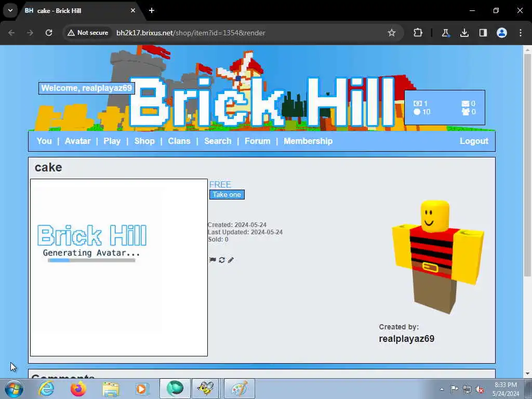This screenshot has width=532, height=399.
Task: Open the browser three-dot menu
Action: [x=521, y=33]
